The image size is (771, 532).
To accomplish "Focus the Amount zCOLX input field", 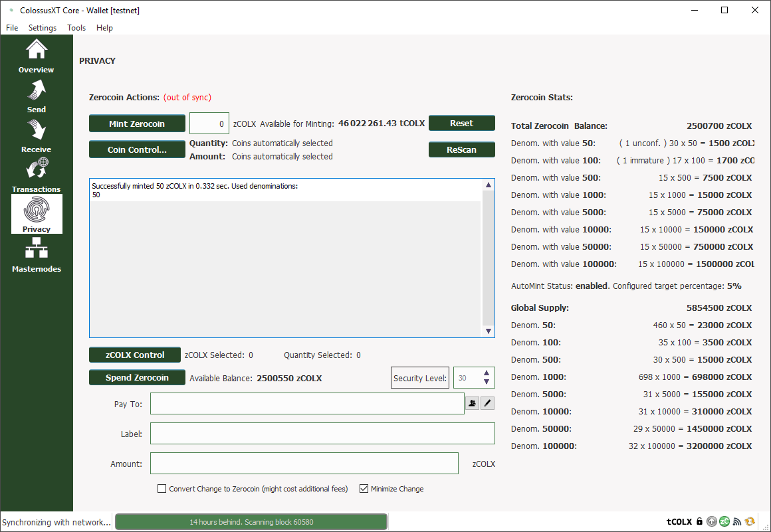I will (x=304, y=463).
